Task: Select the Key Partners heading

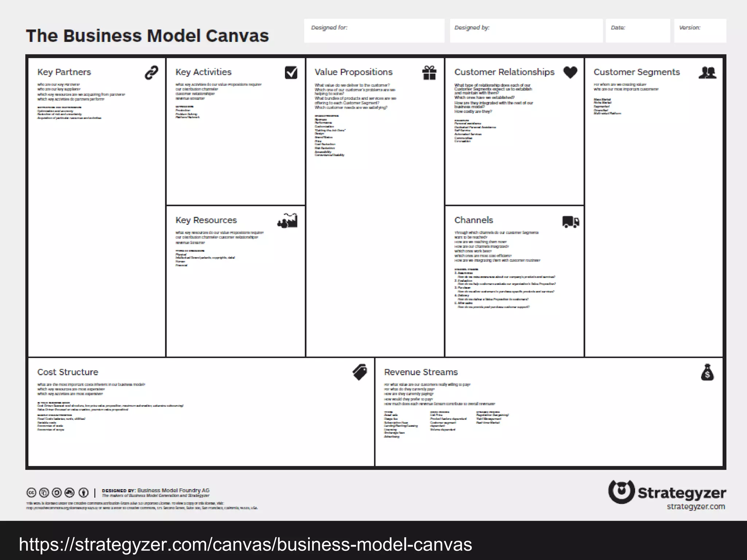Action: 64,72
